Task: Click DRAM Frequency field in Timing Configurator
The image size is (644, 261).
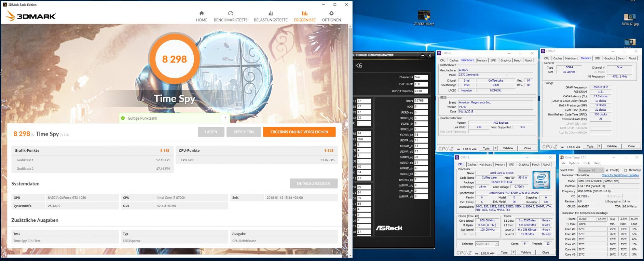Action: point(421,91)
